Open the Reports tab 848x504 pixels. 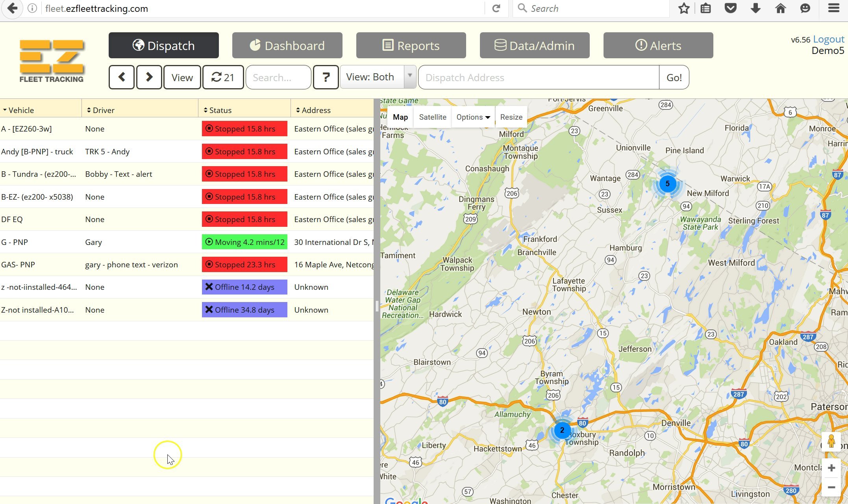pyautogui.click(x=411, y=45)
